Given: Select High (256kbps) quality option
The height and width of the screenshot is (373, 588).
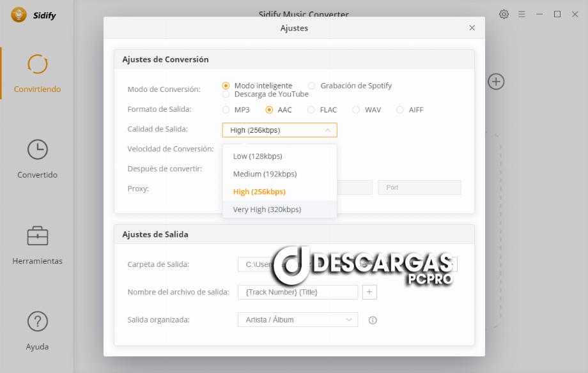Looking at the screenshot, I should [279, 192].
